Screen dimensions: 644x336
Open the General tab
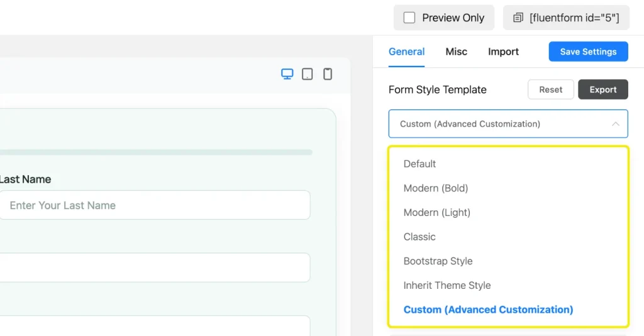pyautogui.click(x=407, y=51)
